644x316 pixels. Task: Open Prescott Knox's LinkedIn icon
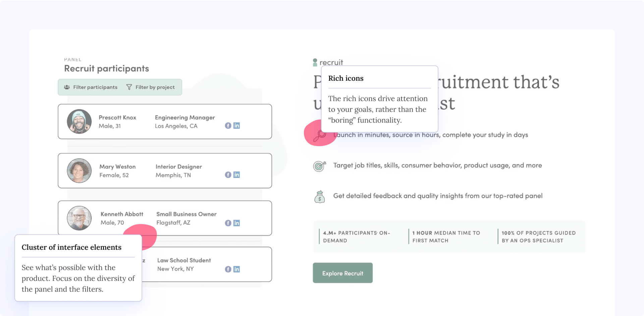(x=236, y=126)
